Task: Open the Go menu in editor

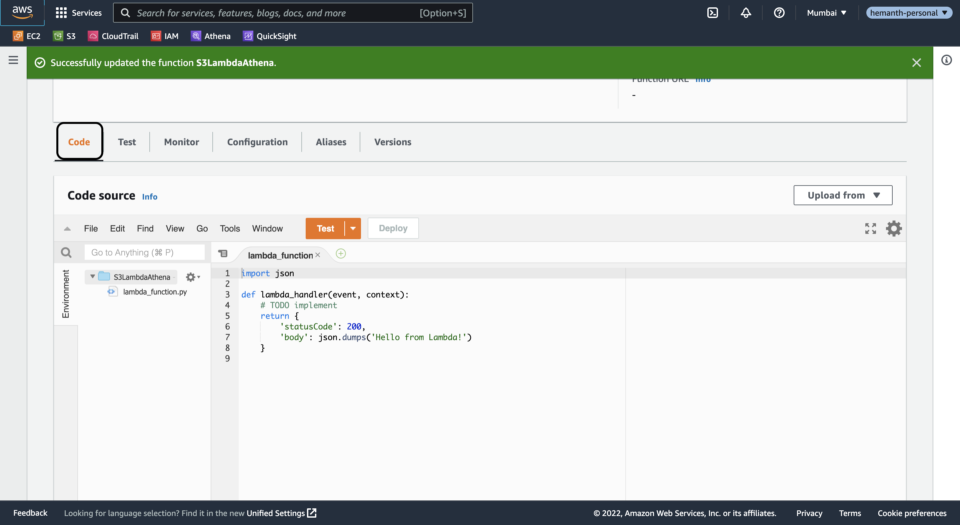Action: coord(202,228)
